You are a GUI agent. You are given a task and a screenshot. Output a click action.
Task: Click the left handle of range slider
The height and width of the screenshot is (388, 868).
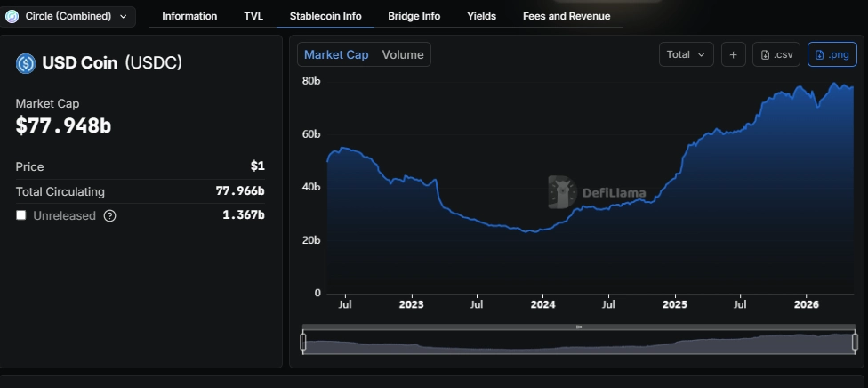coord(302,342)
